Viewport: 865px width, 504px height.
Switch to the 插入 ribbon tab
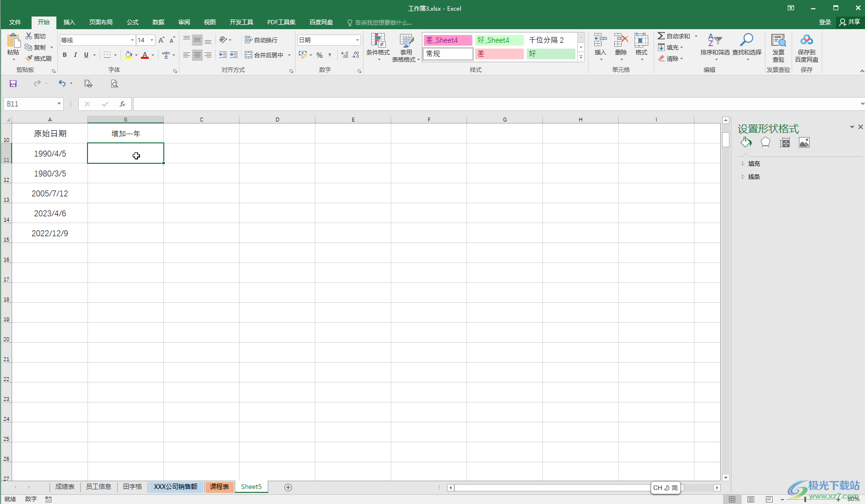(x=69, y=22)
